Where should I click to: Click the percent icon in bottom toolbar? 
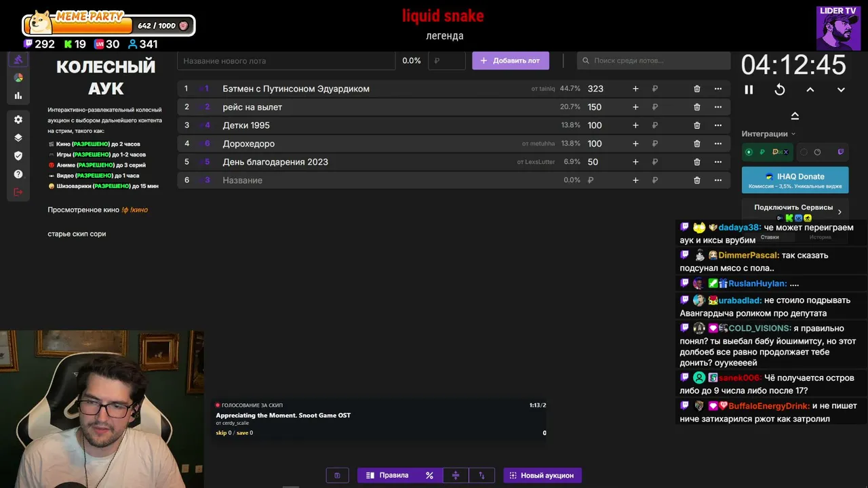click(x=429, y=475)
